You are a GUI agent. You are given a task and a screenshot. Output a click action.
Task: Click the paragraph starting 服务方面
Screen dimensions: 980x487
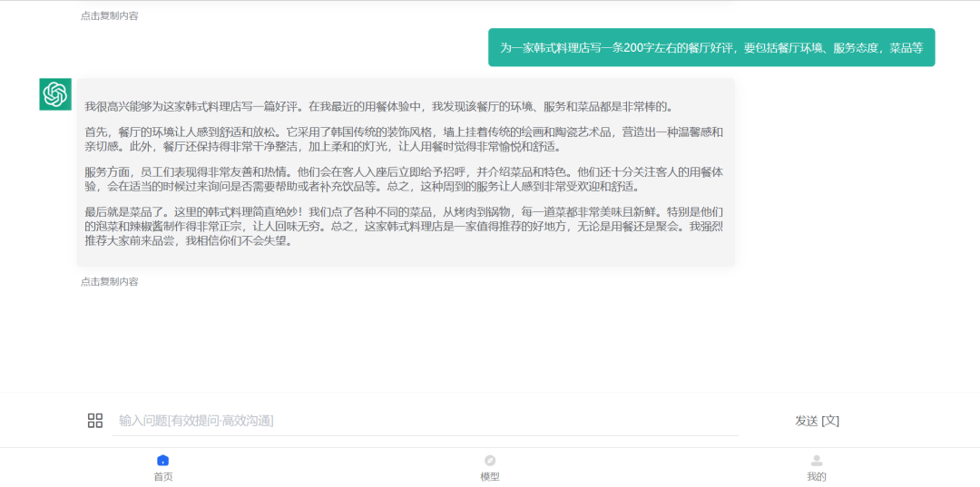click(x=405, y=180)
